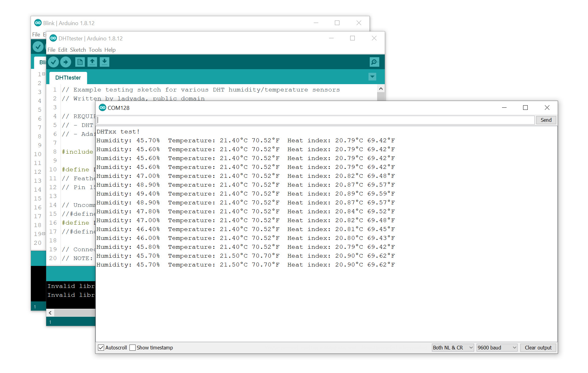The width and height of the screenshot is (588, 373).
Task: Close the COM128 serial monitor window
Action: tap(547, 108)
